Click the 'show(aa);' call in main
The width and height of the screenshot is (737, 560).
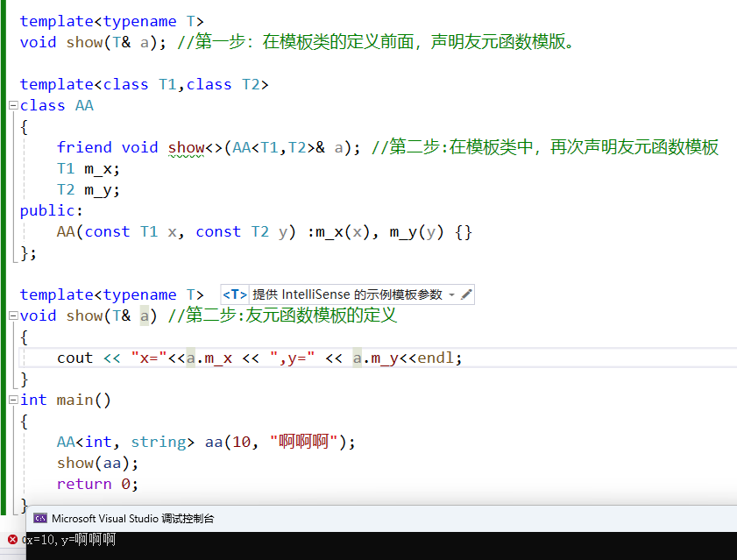point(98,463)
